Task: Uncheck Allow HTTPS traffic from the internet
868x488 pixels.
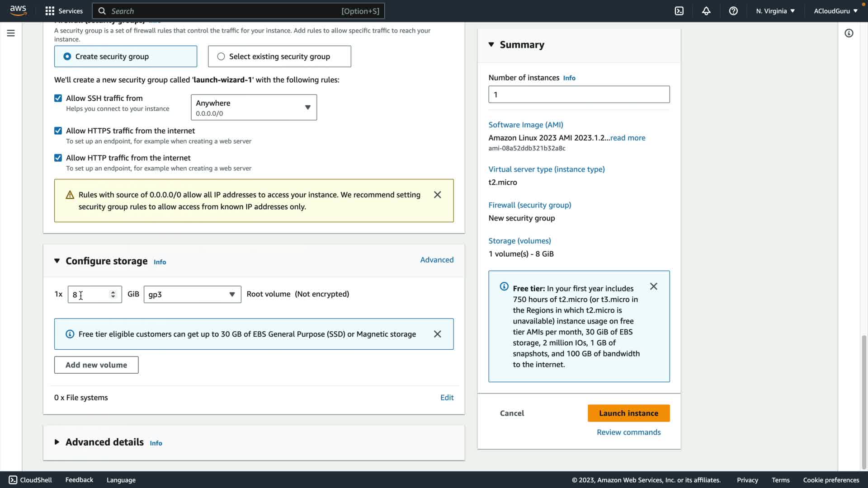Action: coord(58,131)
